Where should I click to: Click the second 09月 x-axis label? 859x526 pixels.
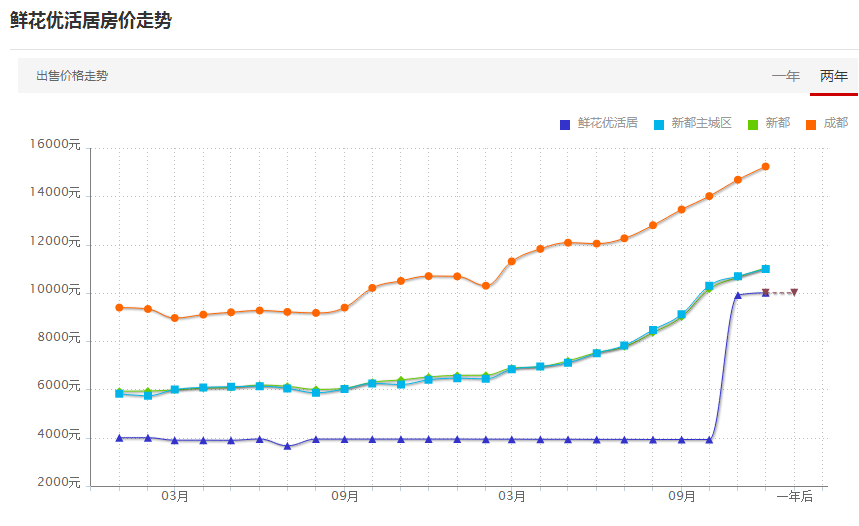pyautogui.click(x=682, y=496)
